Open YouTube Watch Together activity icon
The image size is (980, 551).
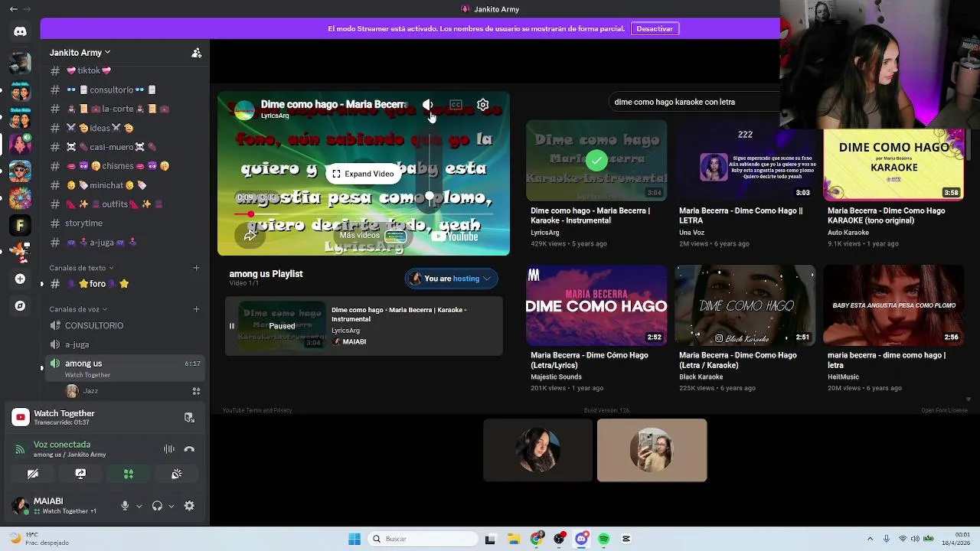[x=21, y=417]
